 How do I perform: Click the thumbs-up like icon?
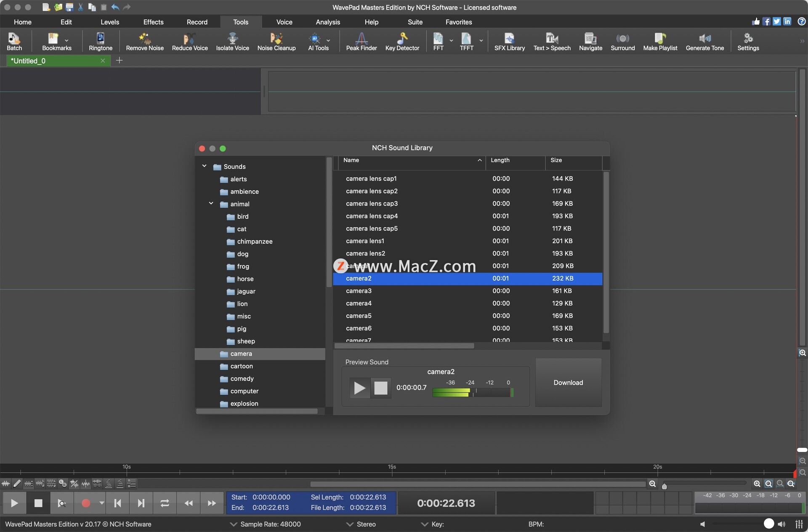point(756,21)
